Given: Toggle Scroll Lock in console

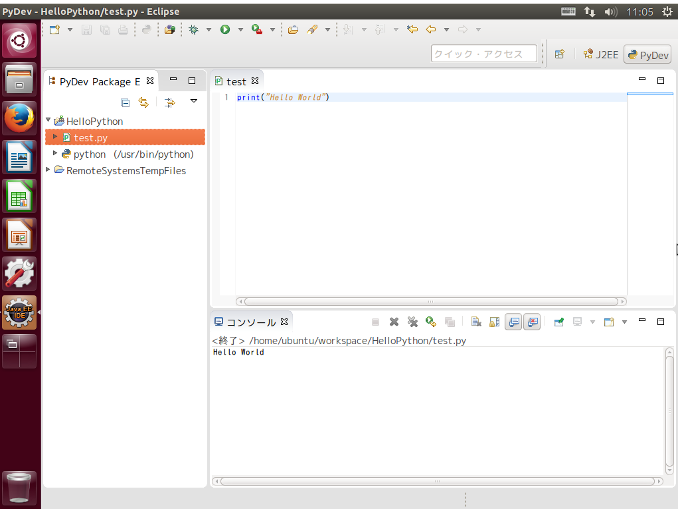Looking at the screenshot, I should [494, 322].
